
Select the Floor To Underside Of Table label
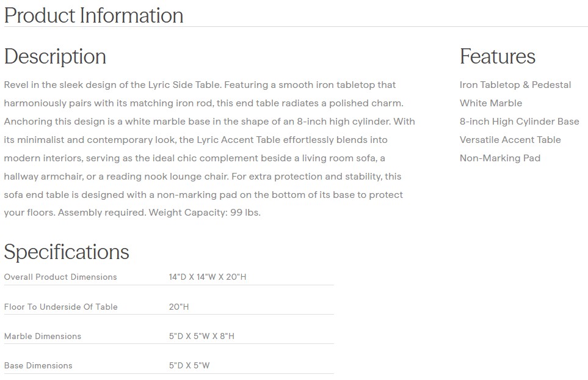click(x=60, y=307)
